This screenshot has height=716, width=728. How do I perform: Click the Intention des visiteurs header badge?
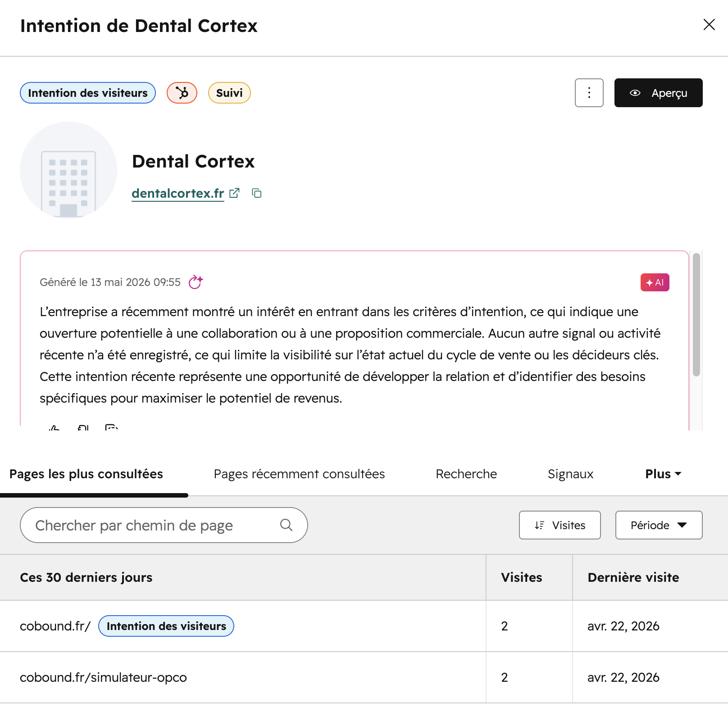pyautogui.click(x=88, y=93)
